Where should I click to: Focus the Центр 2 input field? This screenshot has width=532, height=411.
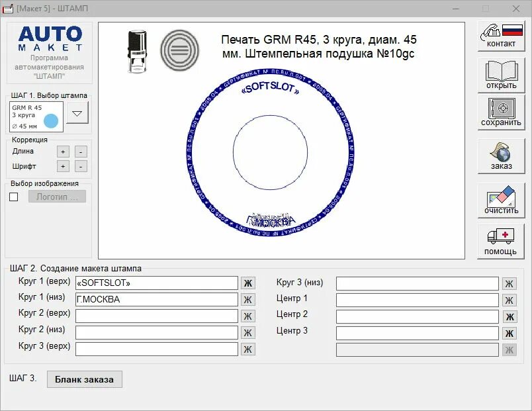[x=418, y=316]
